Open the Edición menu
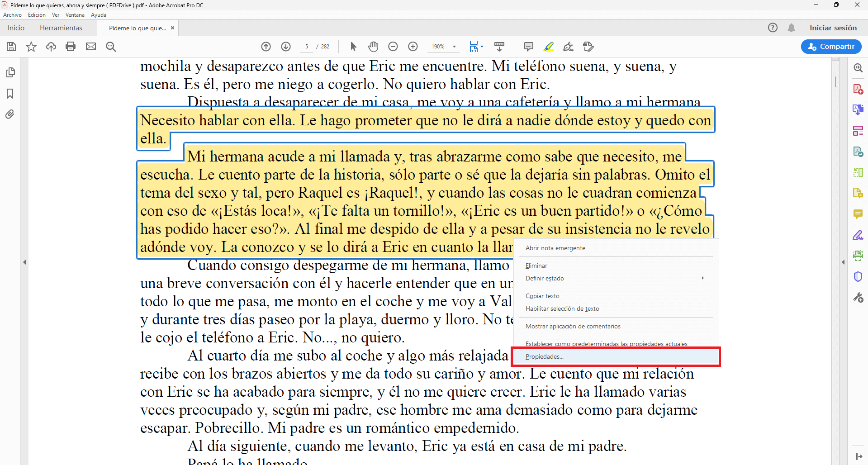The height and width of the screenshot is (465, 868). (x=37, y=15)
